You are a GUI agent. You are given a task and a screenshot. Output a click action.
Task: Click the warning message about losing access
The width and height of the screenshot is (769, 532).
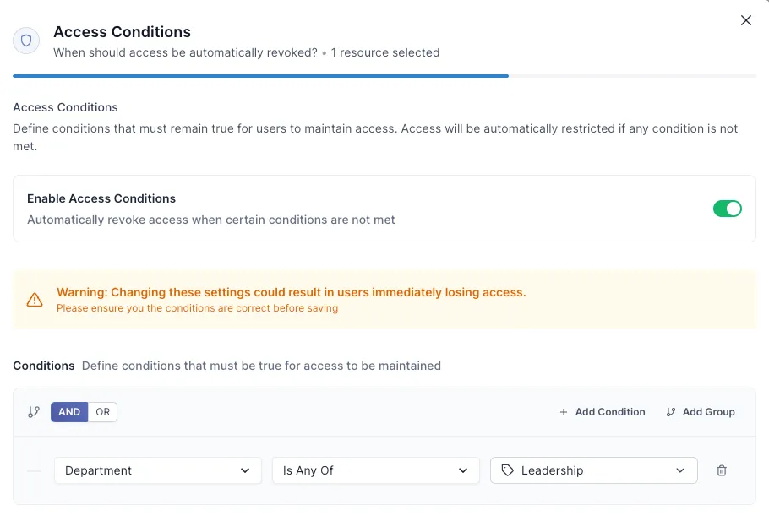point(291,292)
